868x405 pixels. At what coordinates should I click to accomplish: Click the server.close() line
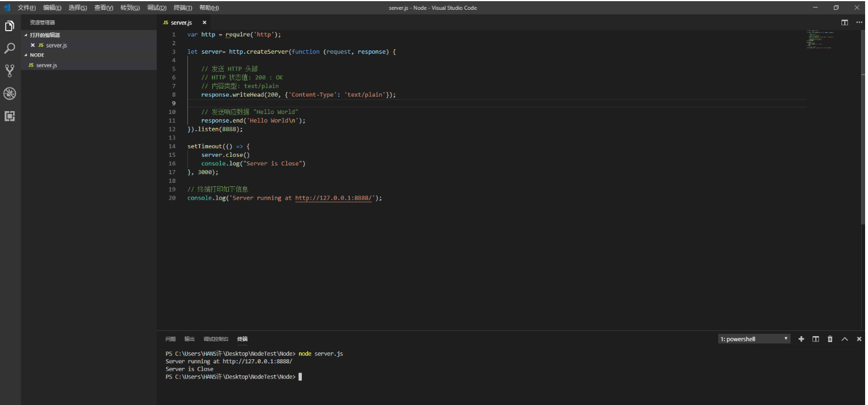pos(226,155)
